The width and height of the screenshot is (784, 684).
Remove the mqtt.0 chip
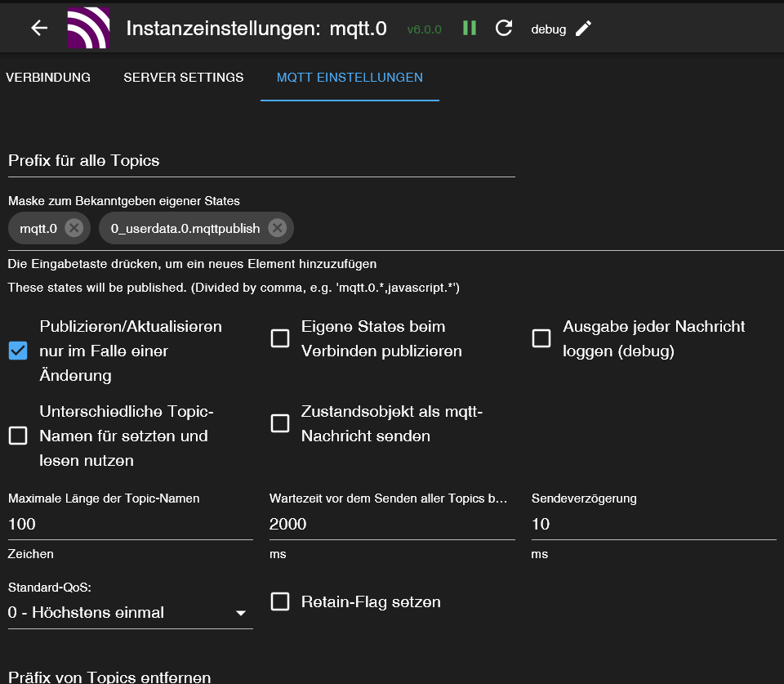73,229
